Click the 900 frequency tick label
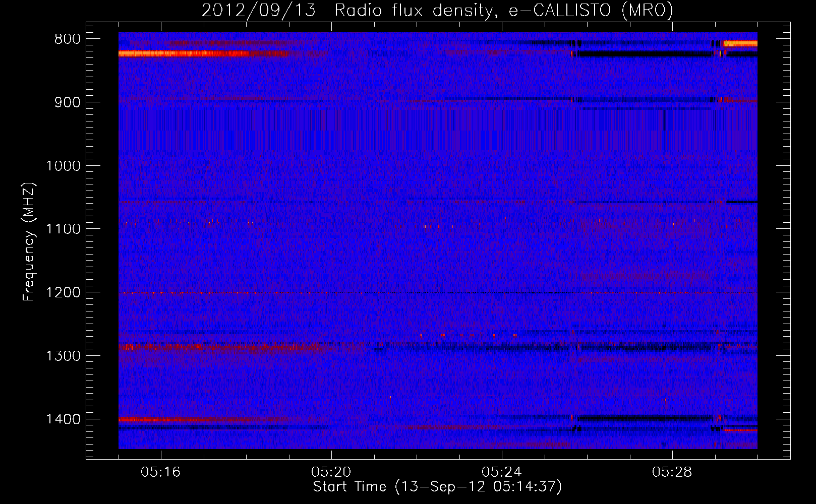This screenshot has width=816, height=504. (x=67, y=102)
